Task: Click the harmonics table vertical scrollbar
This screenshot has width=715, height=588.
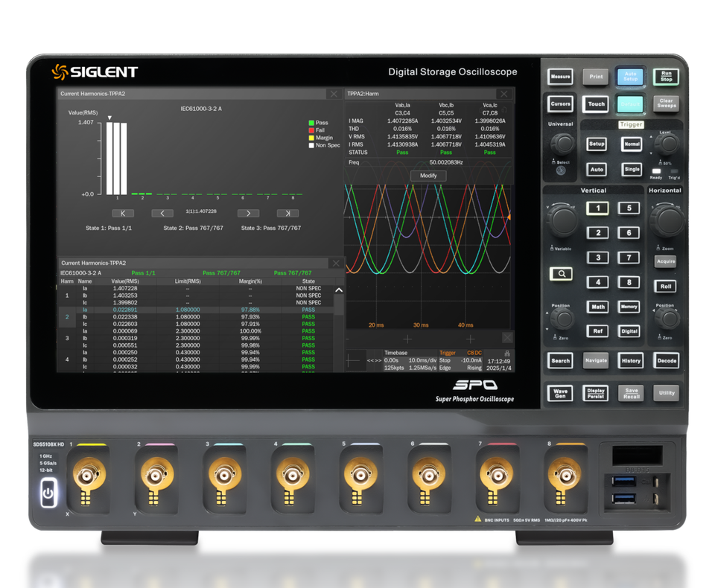Action: point(339,333)
